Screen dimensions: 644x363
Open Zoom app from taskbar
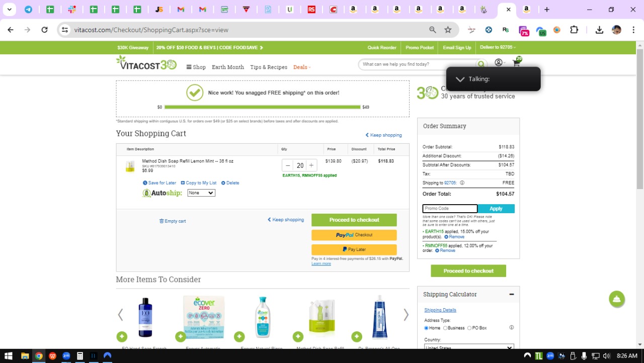(x=66, y=356)
